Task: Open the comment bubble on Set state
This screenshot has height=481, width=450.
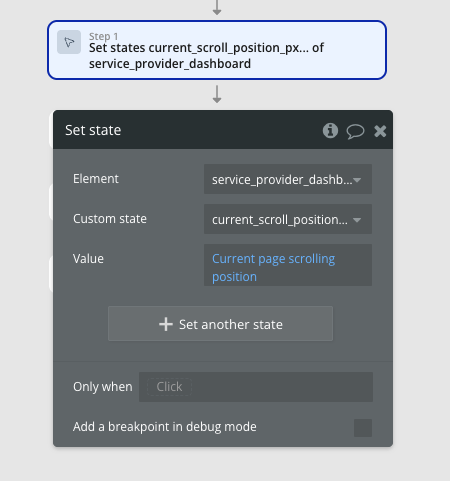Action: (x=355, y=131)
